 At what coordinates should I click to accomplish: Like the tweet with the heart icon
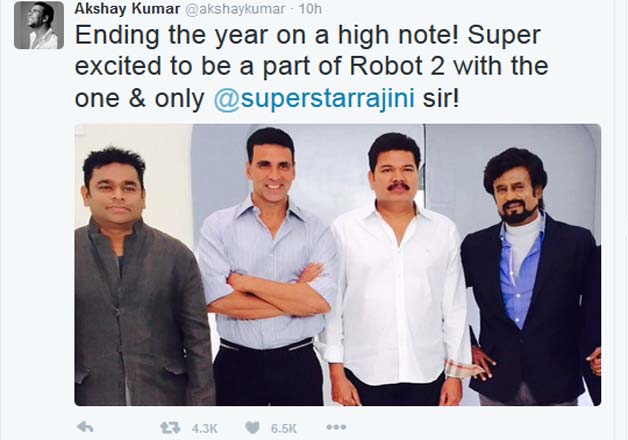point(252,428)
